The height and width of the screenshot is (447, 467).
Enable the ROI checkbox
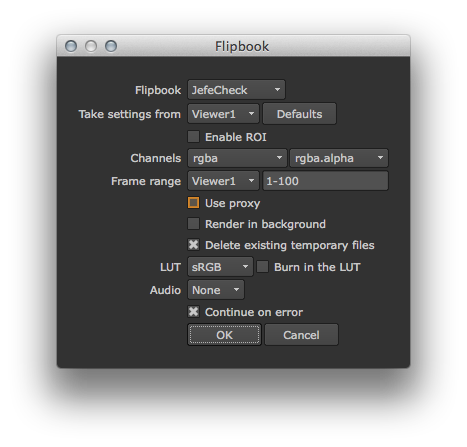[x=194, y=137]
